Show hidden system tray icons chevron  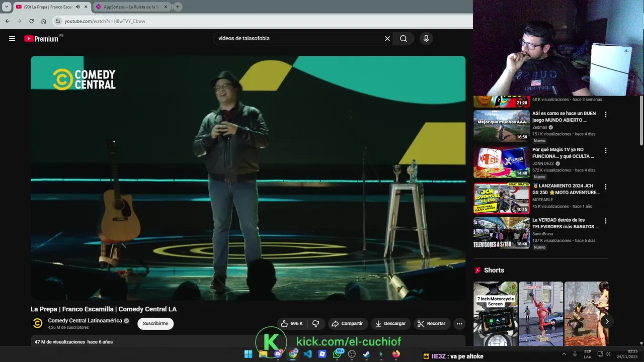tap(563, 354)
